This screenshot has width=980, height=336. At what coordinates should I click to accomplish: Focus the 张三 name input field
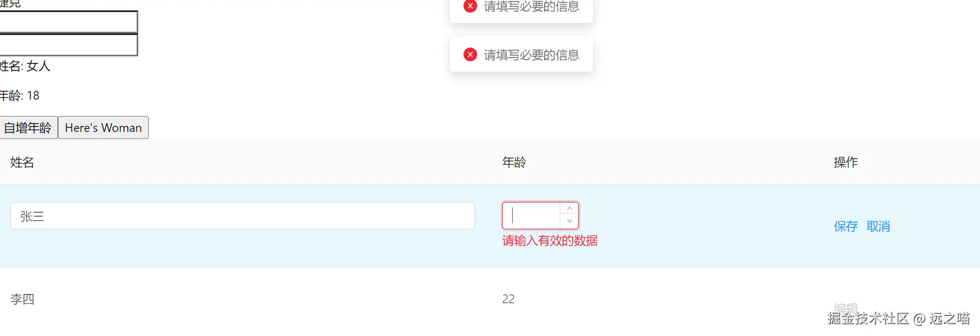[243, 216]
